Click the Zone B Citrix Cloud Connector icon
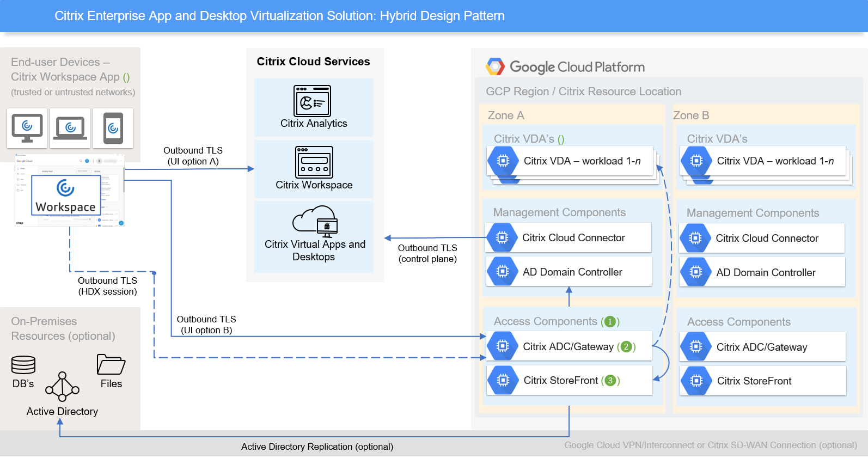 point(695,238)
